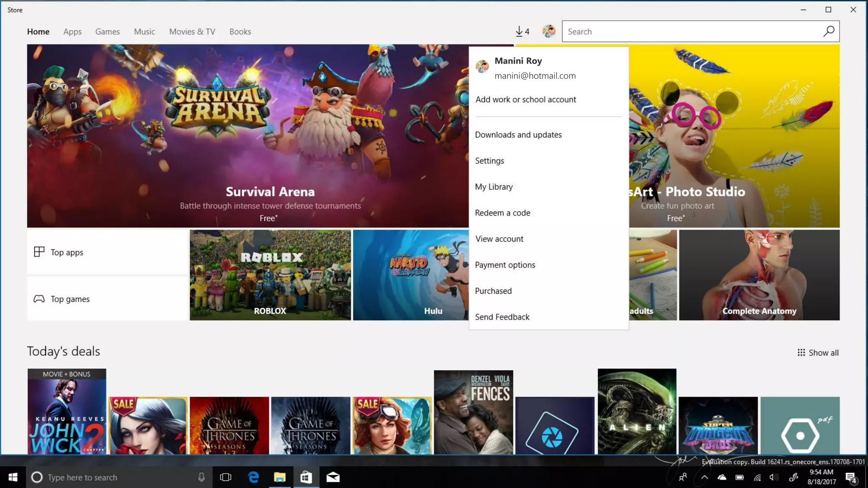The height and width of the screenshot is (488, 868).
Task: Select Payment options in the dropdown
Action: [505, 265]
